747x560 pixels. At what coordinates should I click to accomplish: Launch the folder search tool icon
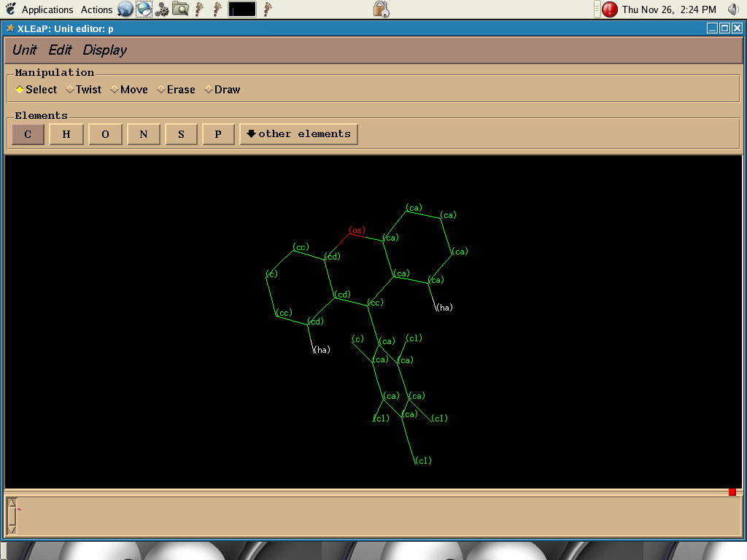(180, 9)
